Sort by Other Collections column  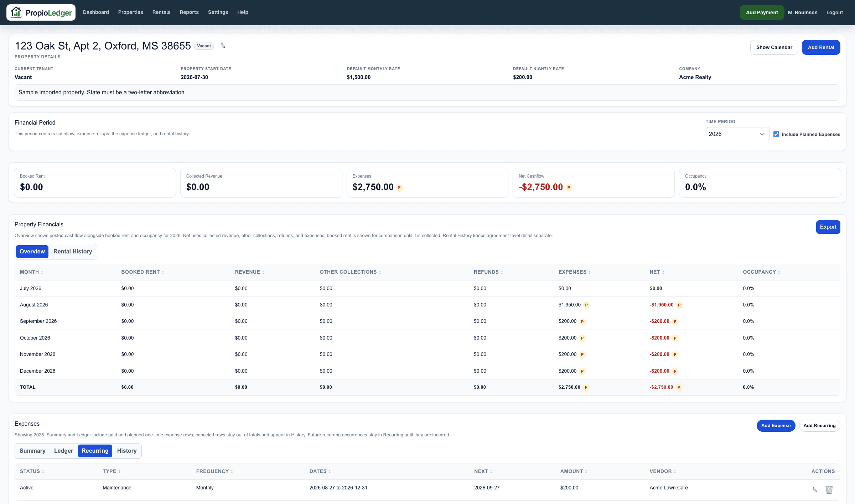pos(350,272)
